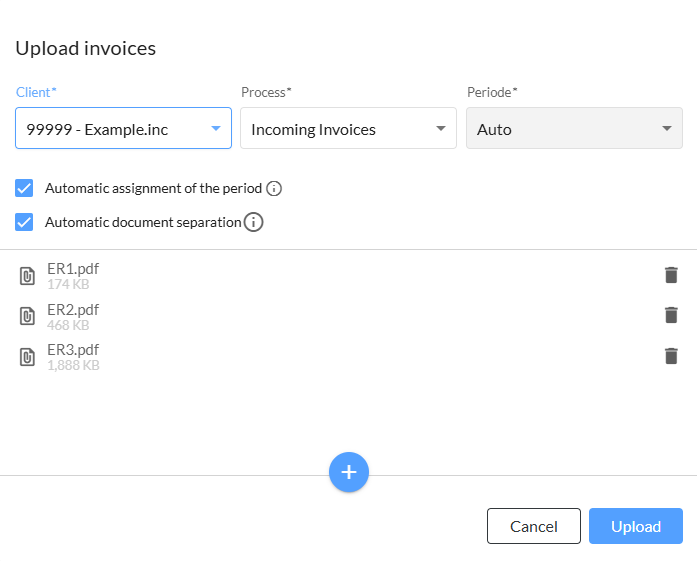Expand the Process dropdown showing Incoming Invoices
The height and width of the screenshot is (561, 697).
click(x=348, y=128)
